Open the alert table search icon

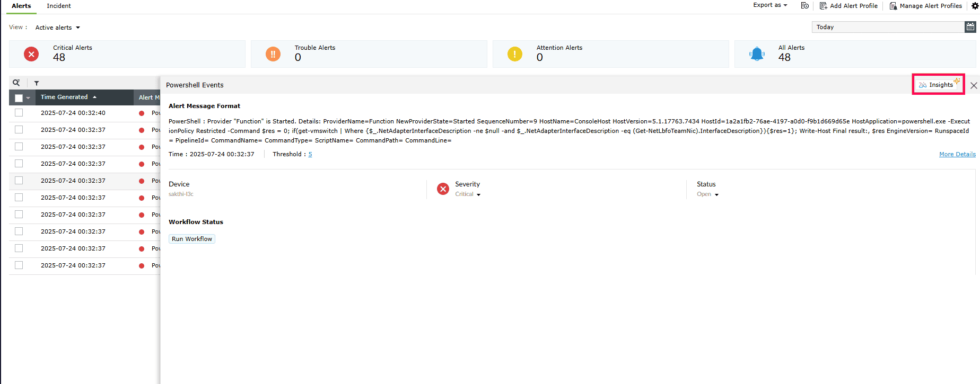(16, 83)
